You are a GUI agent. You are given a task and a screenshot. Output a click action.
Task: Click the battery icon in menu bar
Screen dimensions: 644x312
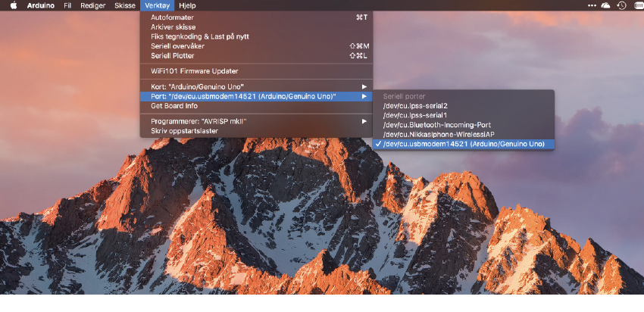click(x=637, y=5)
